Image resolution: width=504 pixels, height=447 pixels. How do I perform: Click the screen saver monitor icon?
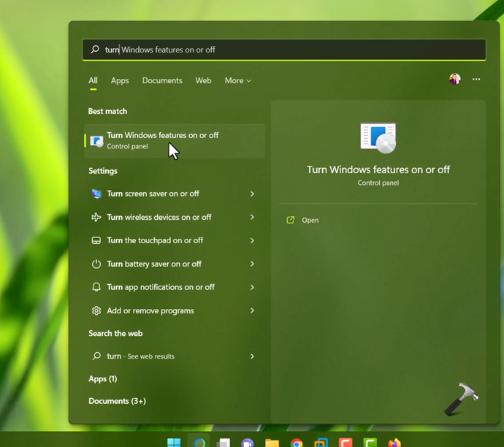coord(96,194)
